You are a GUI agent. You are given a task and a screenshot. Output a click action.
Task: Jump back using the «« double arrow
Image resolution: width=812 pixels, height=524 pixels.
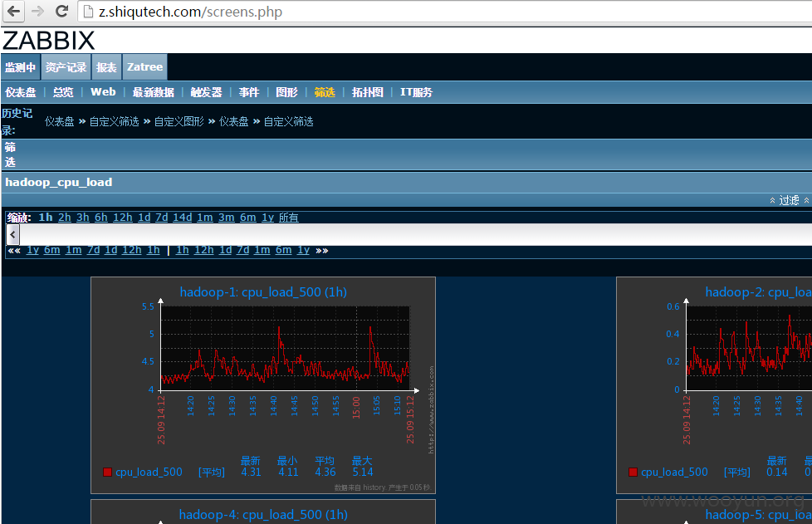coord(14,251)
